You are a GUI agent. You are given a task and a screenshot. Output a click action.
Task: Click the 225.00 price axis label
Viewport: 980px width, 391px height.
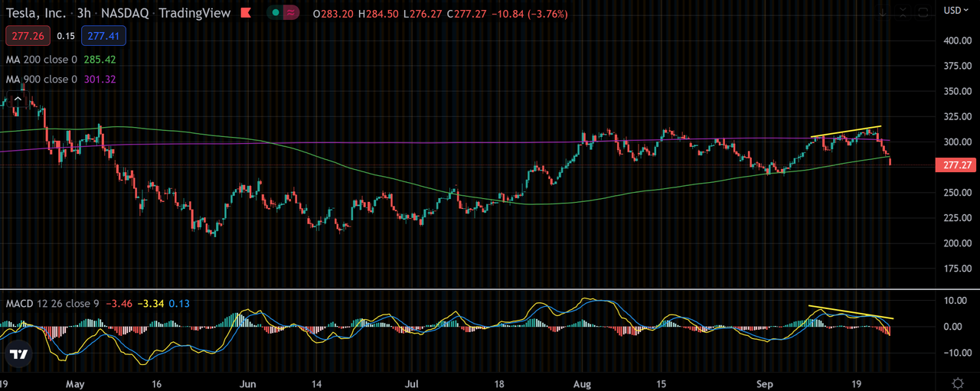coord(957,218)
